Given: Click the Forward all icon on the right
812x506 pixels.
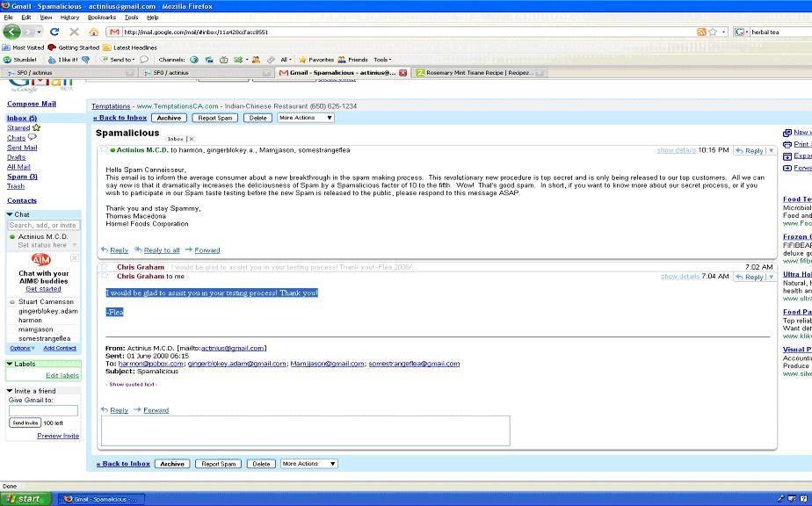Looking at the screenshot, I should point(787,168).
